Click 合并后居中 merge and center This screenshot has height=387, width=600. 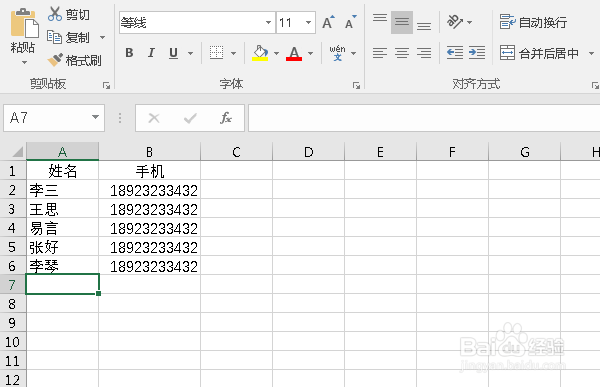(x=539, y=53)
